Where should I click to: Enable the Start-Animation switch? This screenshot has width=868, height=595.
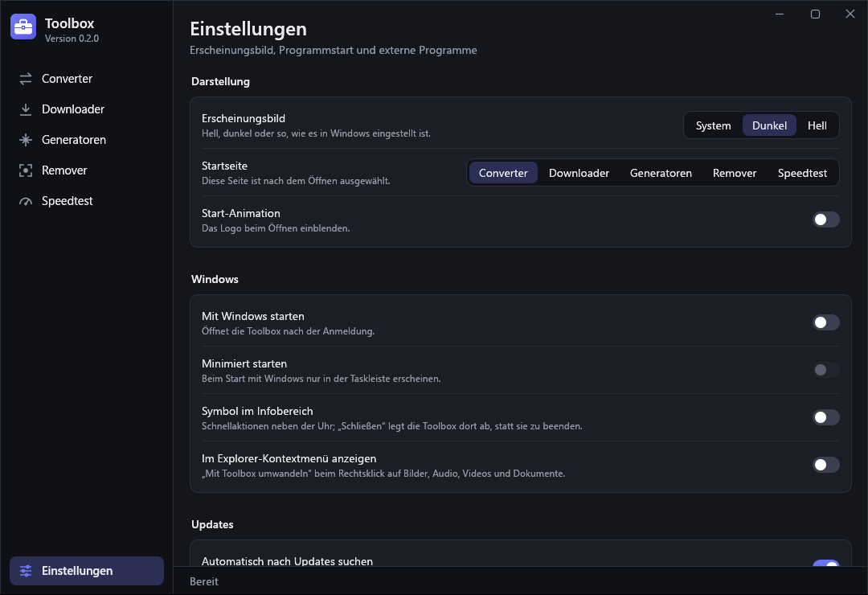tap(826, 220)
